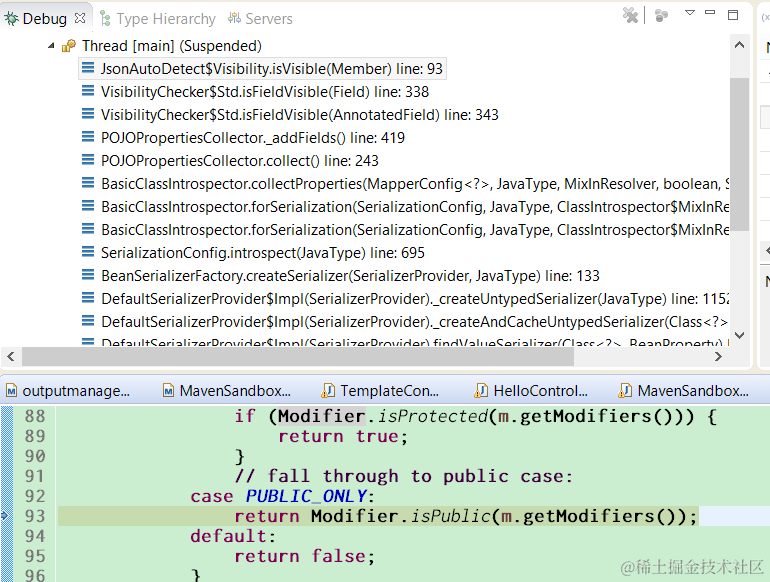Click line number 88 in editor gutter
770x582 pixels.
35,416
